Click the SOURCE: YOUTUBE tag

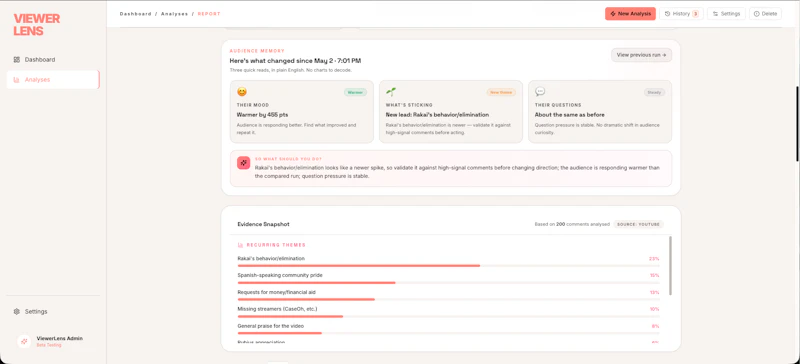pyautogui.click(x=638, y=224)
